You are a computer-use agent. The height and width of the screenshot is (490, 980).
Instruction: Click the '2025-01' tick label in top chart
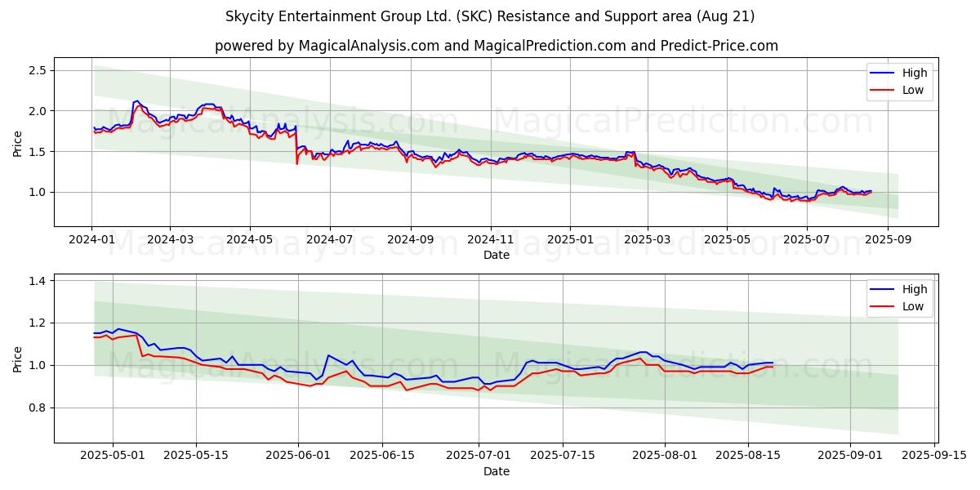pyautogui.click(x=569, y=240)
